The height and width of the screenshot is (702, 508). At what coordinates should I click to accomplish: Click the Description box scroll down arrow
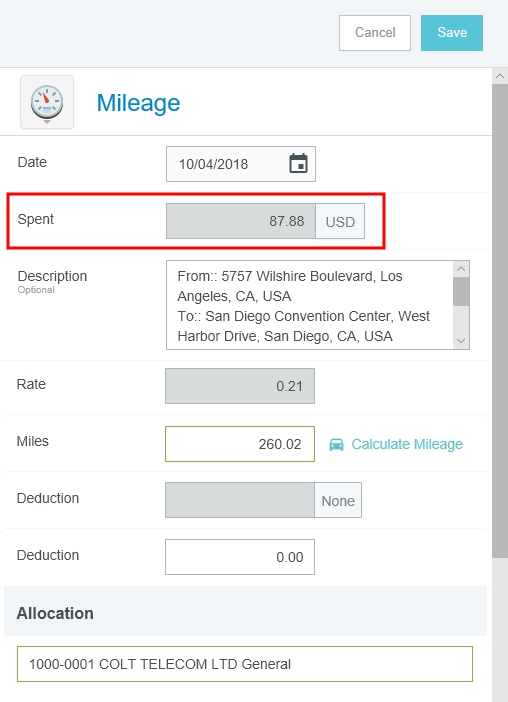pyautogui.click(x=461, y=341)
